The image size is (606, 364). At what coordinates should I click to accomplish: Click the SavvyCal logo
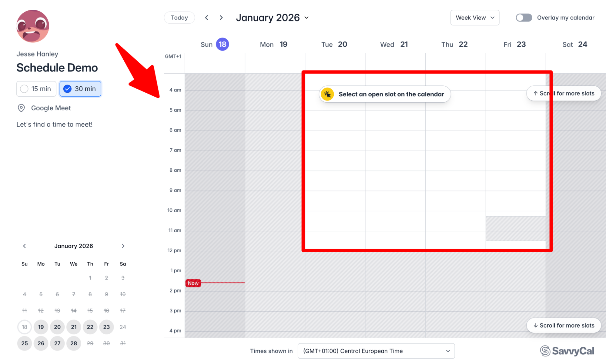coord(567,351)
